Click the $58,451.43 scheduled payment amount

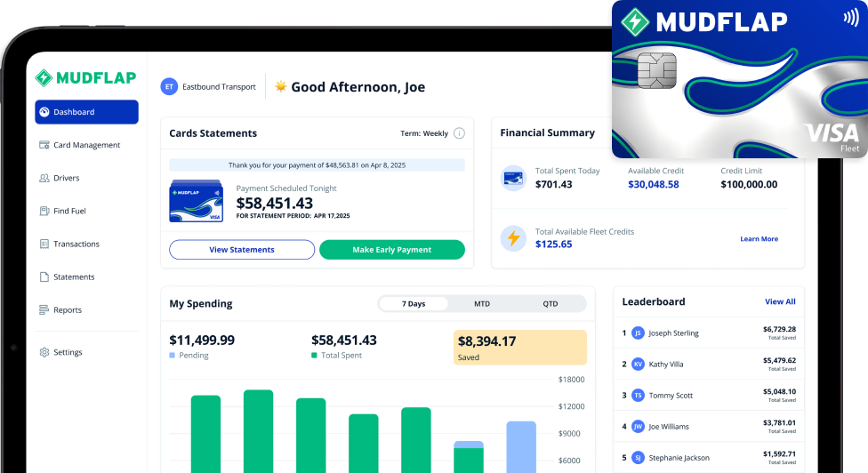pos(275,203)
